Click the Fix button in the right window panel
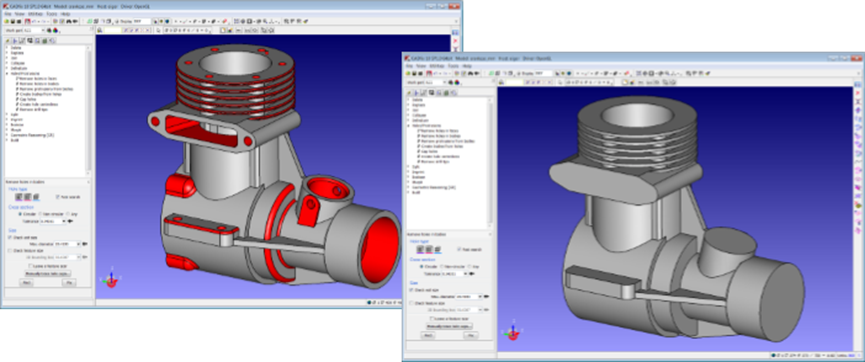 tap(470, 335)
